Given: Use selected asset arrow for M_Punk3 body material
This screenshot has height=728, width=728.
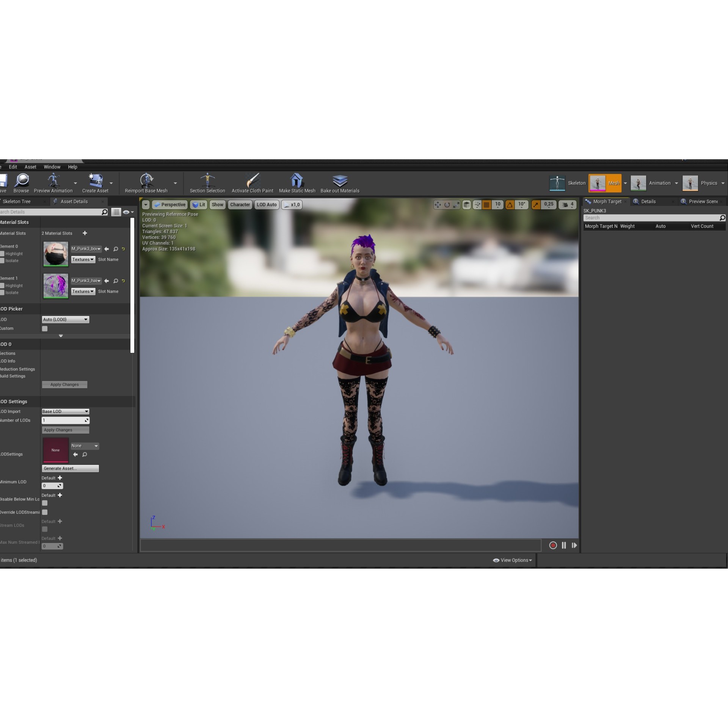Looking at the screenshot, I should click(x=107, y=249).
